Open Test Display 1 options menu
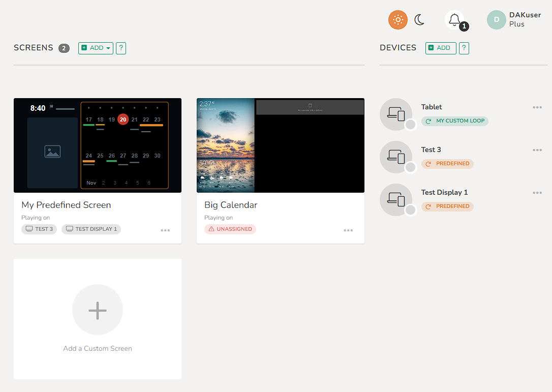Image resolution: width=552 pixels, height=392 pixels. [537, 193]
